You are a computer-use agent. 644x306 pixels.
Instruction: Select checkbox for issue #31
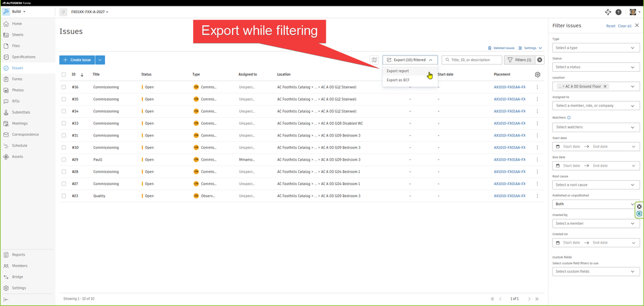pos(64,135)
